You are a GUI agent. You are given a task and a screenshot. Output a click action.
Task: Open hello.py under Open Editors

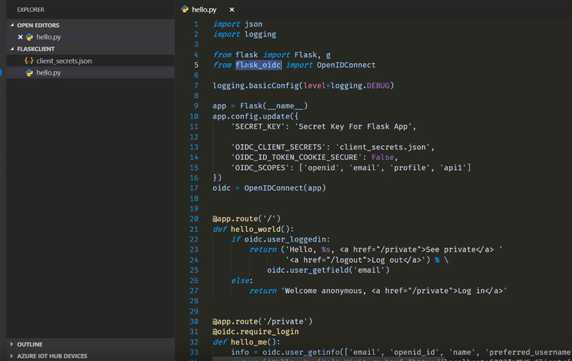pos(48,37)
